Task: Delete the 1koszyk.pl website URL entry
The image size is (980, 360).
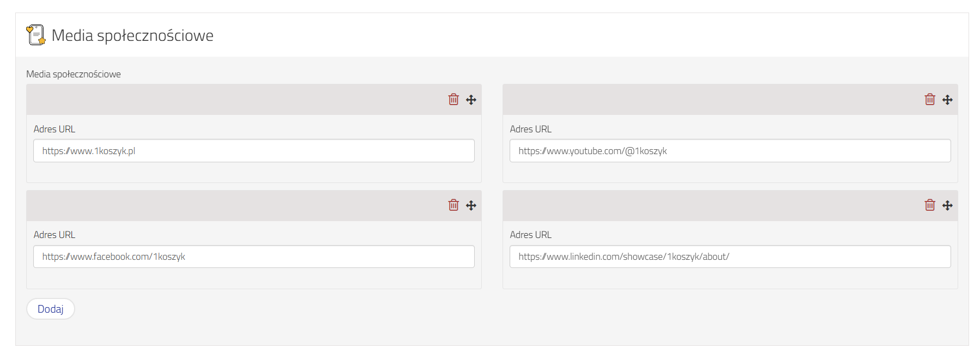Action: [x=453, y=100]
